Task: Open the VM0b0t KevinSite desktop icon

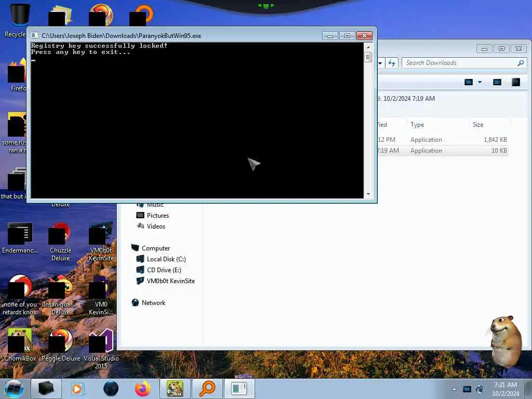Action: pos(101,242)
